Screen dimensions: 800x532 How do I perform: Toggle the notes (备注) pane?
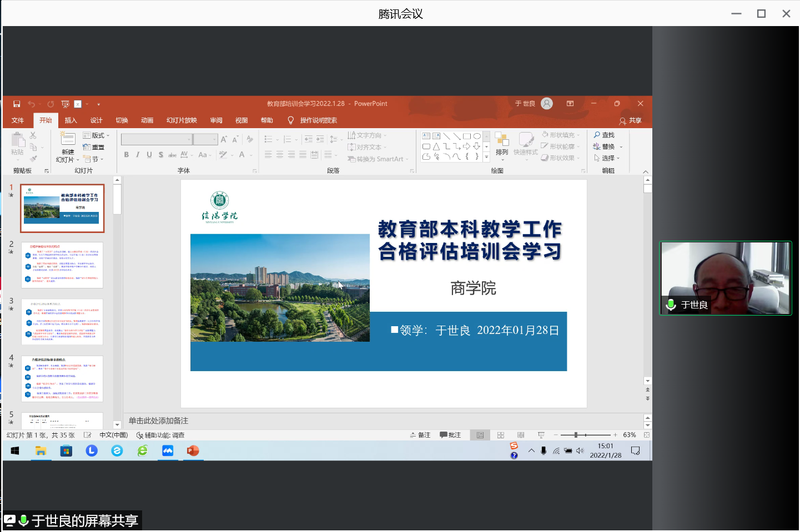tap(420, 435)
